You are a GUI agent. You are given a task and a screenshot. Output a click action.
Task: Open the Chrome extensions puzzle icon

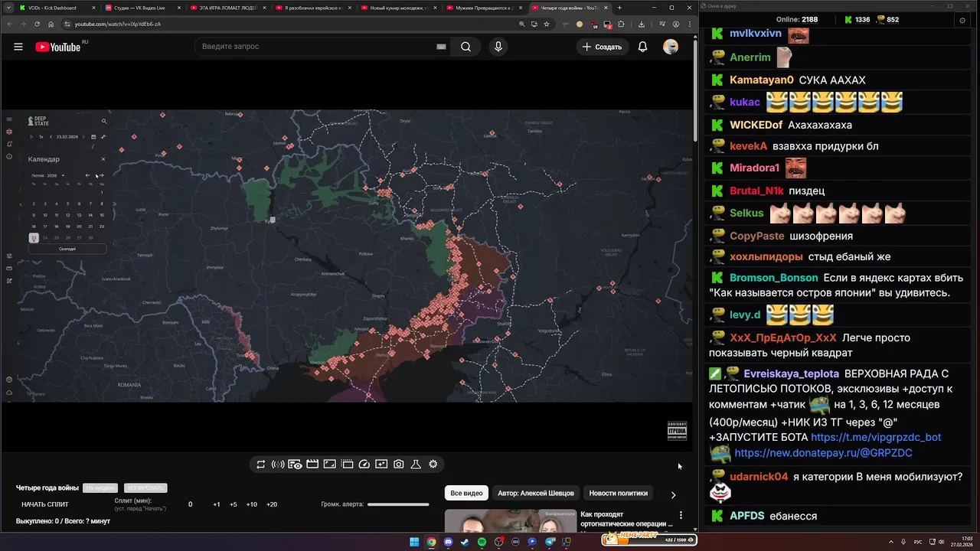[621, 24]
